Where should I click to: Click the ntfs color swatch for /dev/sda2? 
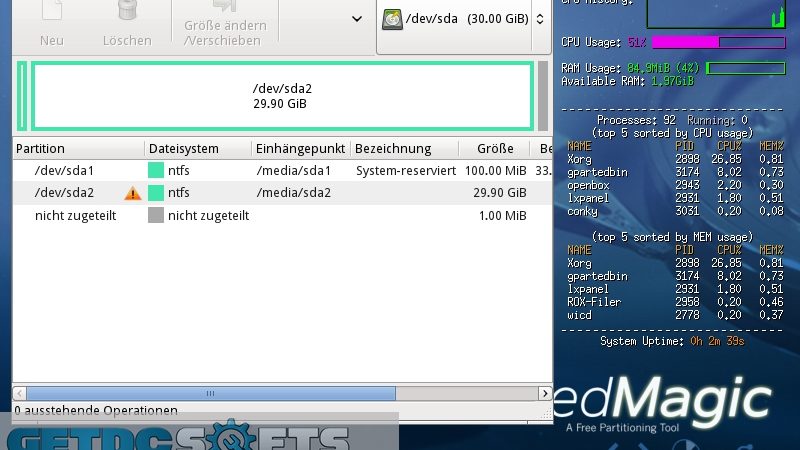(156, 193)
